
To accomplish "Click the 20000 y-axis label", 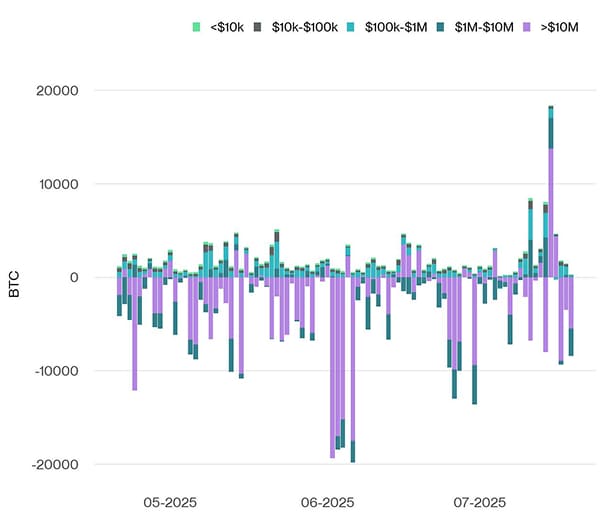I will (x=57, y=91).
